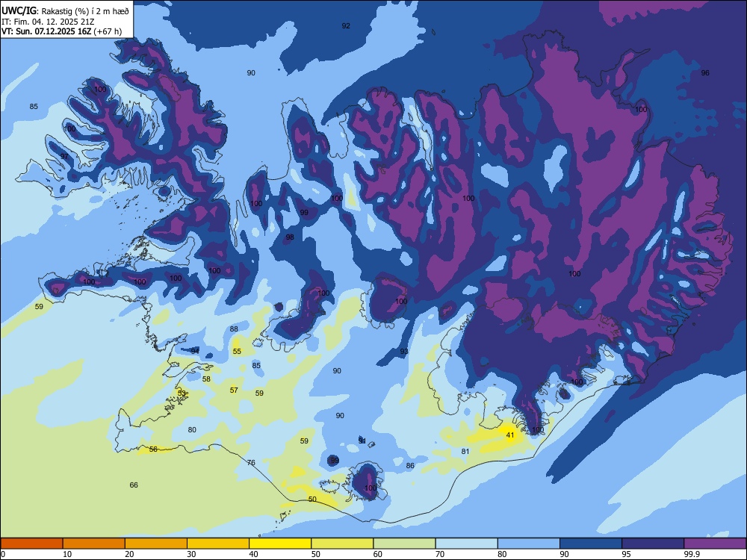Click the '41' value in the yellow patch
The height and width of the screenshot is (560, 747).
point(510,435)
